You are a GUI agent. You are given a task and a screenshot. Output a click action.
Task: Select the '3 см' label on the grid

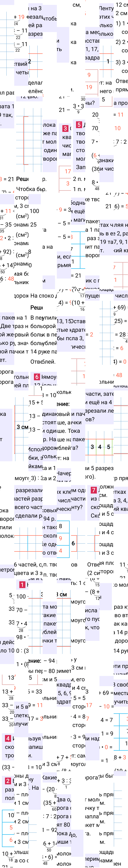point(23,427)
